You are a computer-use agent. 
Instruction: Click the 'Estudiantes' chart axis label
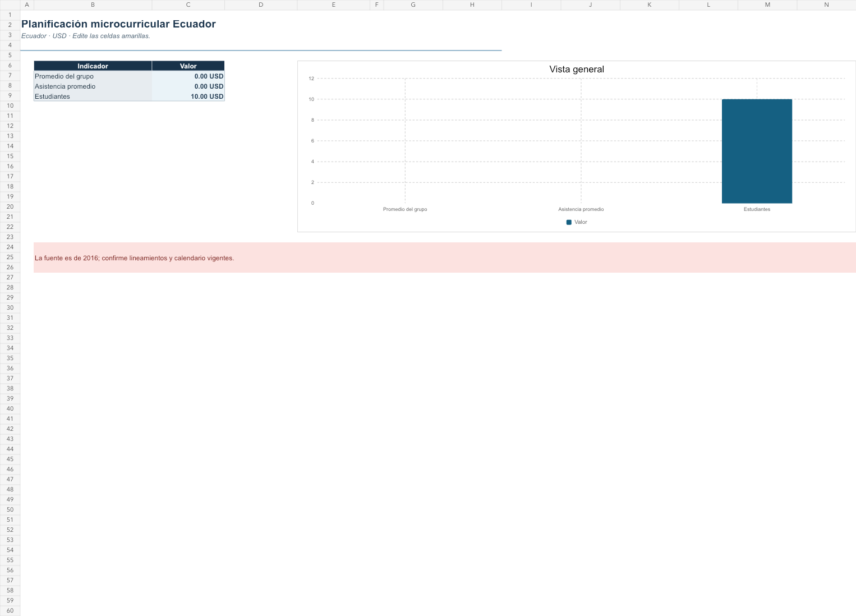[x=757, y=209]
